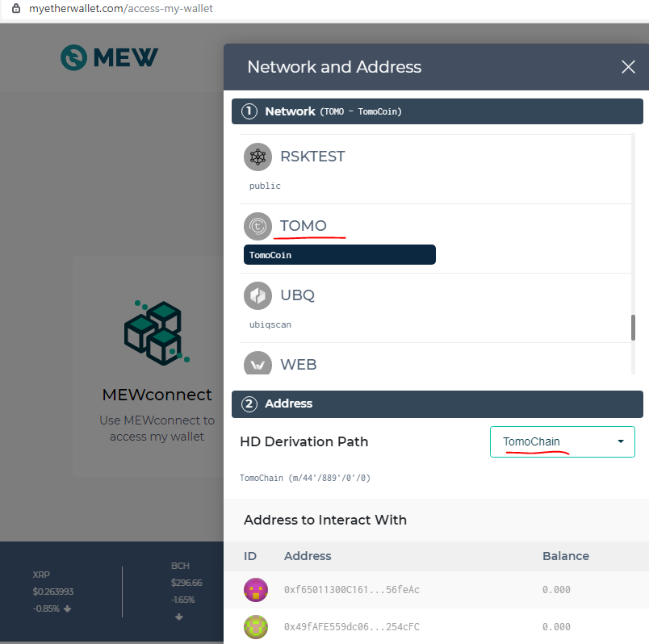Click the browser URL address bar
Screen dimensions: 649x644
pos(120,8)
